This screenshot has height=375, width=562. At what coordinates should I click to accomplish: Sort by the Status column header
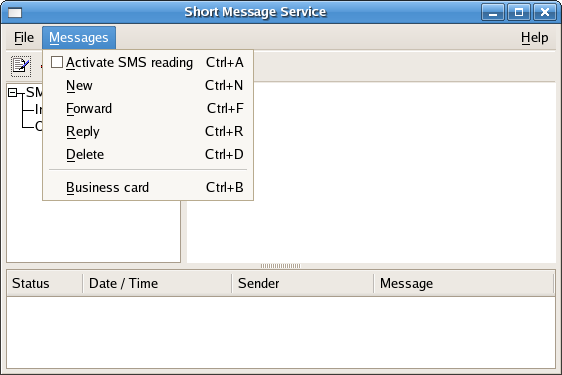coord(45,283)
